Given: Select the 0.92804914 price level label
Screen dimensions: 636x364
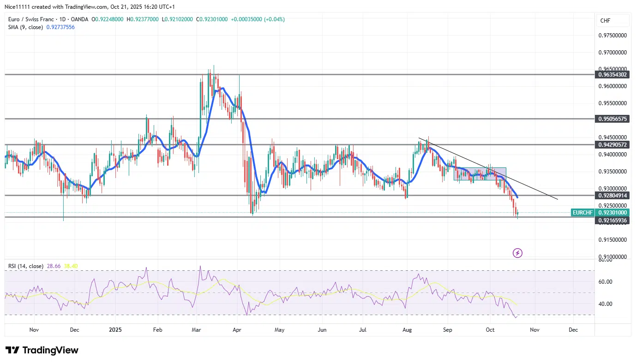Looking at the screenshot, I should point(612,196).
